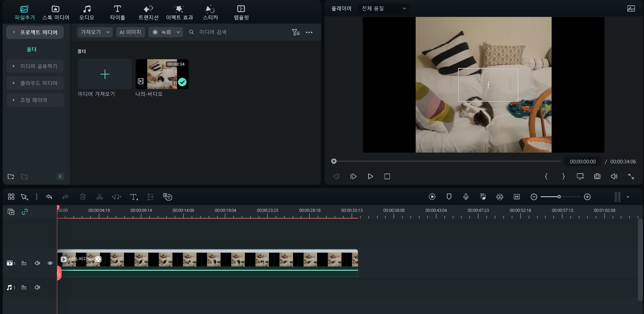Switch to the 오디오 tab
Viewport: 644px width, 314px height.
87,13
